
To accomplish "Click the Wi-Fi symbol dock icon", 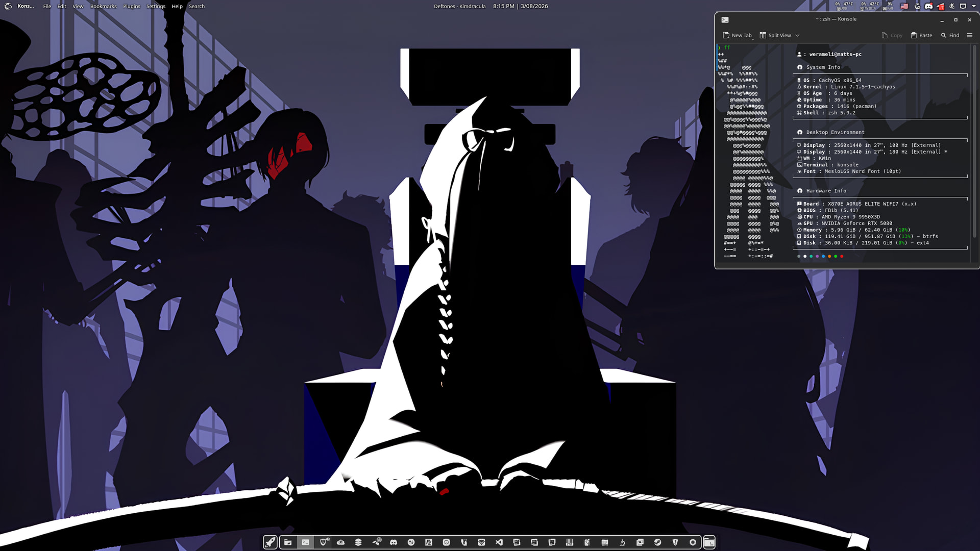I will pos(481,542).
